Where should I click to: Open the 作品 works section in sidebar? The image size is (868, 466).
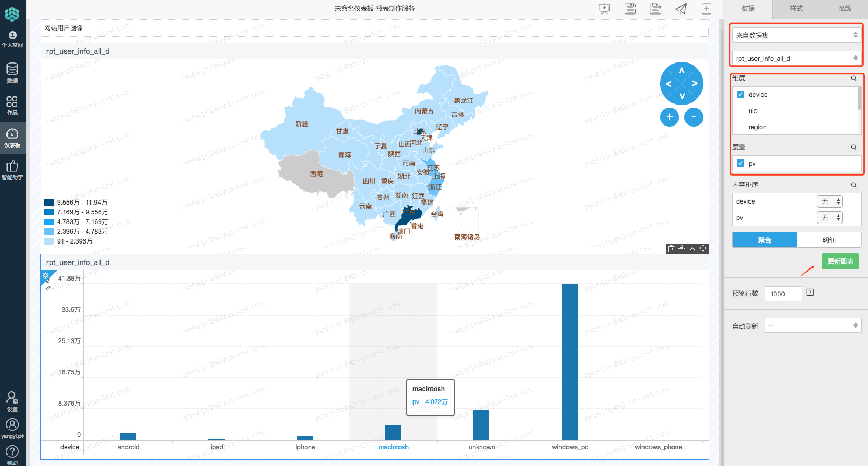(x=12, y=106)
